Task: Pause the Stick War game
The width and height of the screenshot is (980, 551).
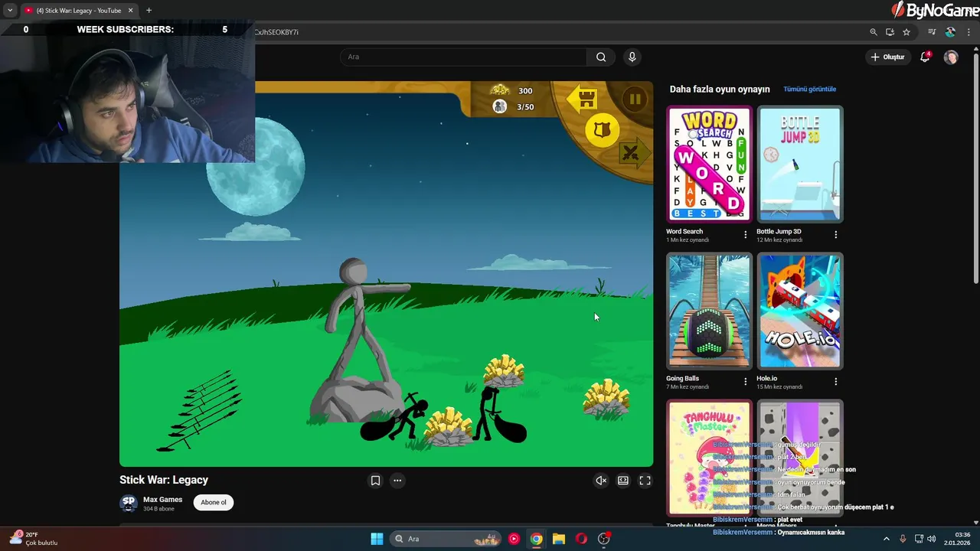Action: (x=635, y=99)
